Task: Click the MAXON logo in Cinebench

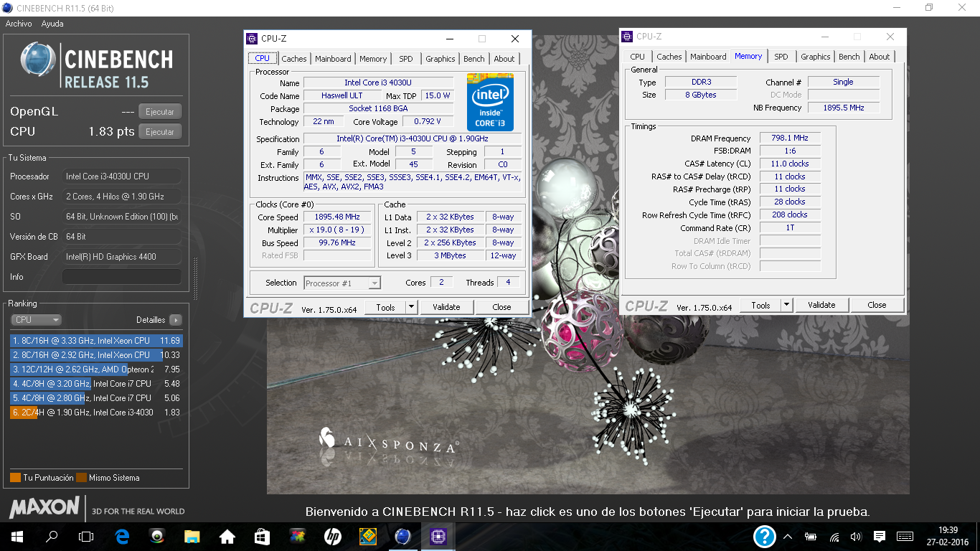Action: click(44, 508)
